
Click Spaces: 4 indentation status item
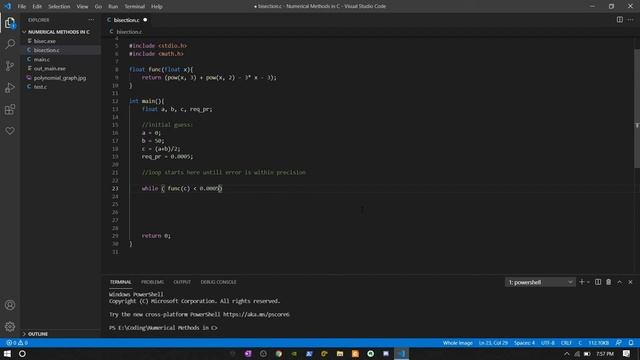[524, 343]
